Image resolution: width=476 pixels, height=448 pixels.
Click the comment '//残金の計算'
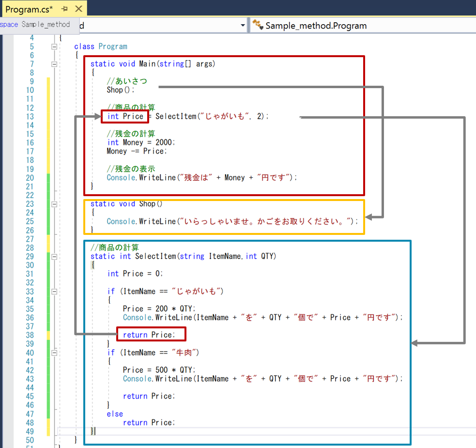coord(131,134)
